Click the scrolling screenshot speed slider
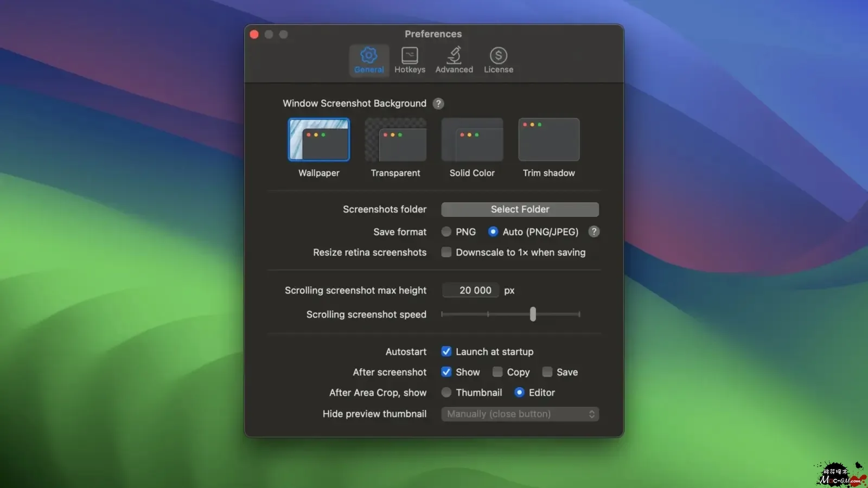The height and width of the screenshot is (488, 868). point(510,314)
